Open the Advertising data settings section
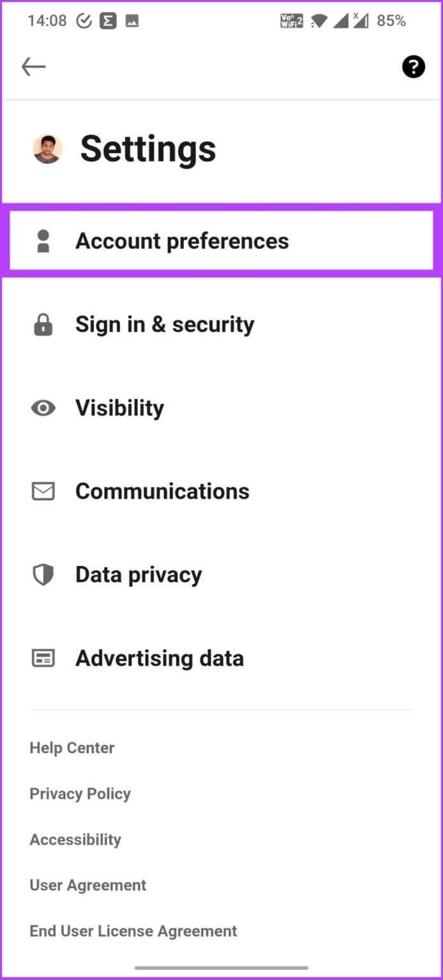 tap(160, 658)
